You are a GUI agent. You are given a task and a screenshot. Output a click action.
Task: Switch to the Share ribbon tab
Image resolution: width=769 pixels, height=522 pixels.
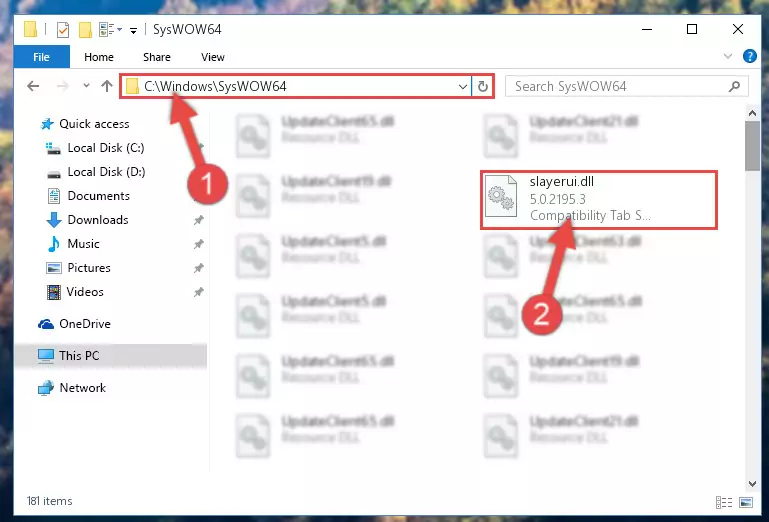[157, 57]
